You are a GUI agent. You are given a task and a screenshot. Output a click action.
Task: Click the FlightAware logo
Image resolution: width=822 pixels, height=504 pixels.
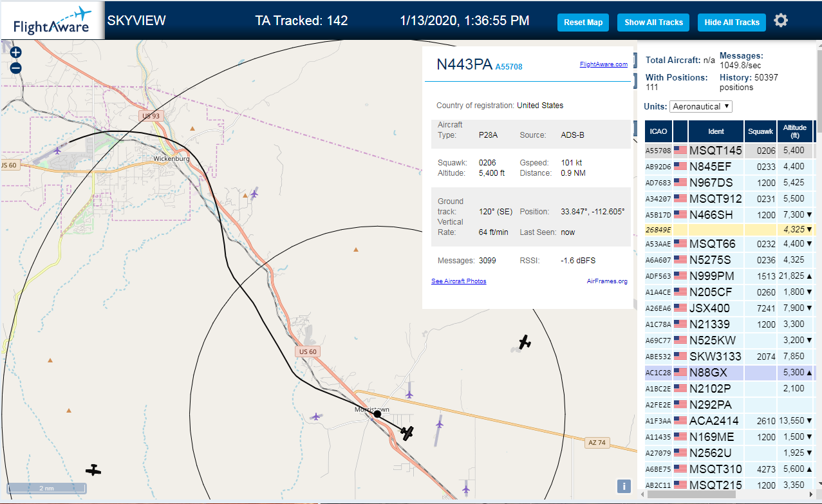tap(52, 20)
